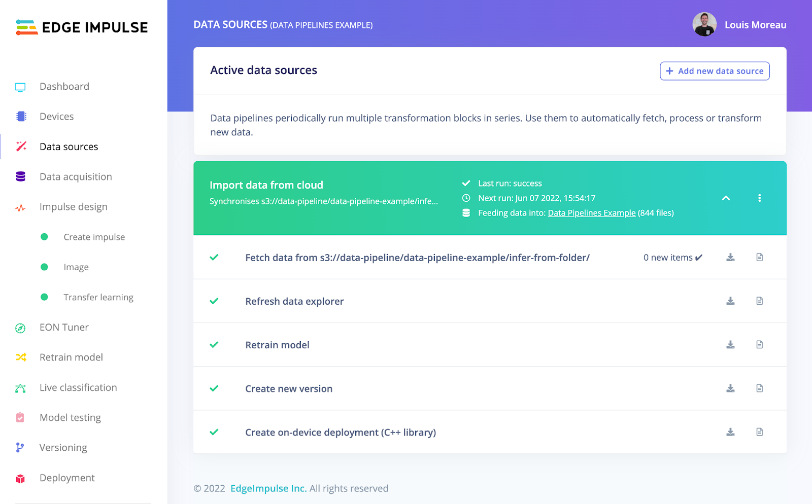Collapse the Import data from cloud pipeline
Screen dimensions: 812x504
point(726,198)
